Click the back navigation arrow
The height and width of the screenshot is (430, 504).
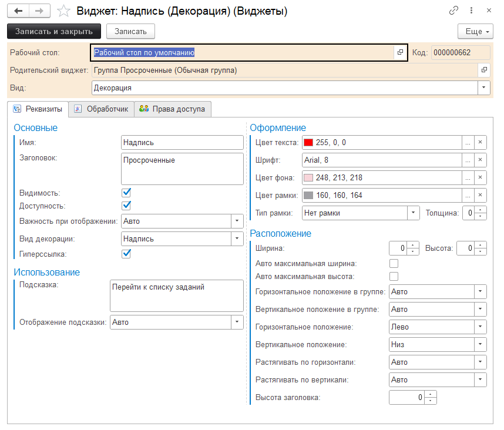point(19,11)
